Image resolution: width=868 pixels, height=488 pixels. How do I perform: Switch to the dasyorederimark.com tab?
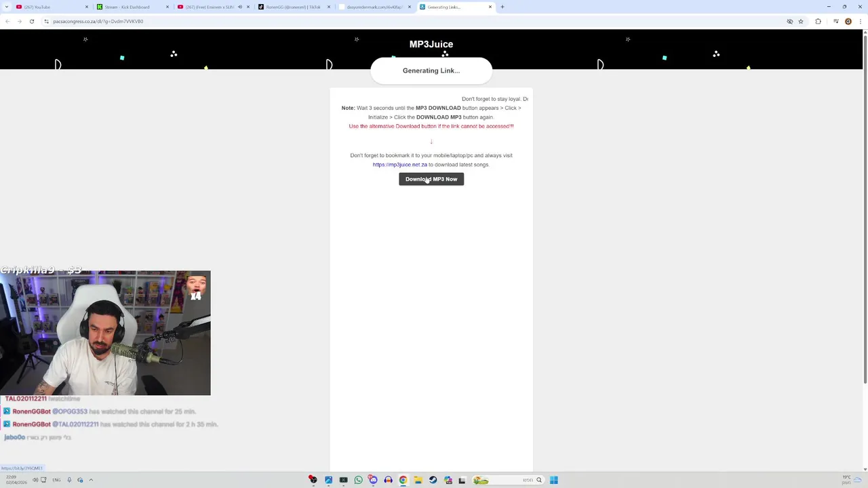[x=374, y=7]
